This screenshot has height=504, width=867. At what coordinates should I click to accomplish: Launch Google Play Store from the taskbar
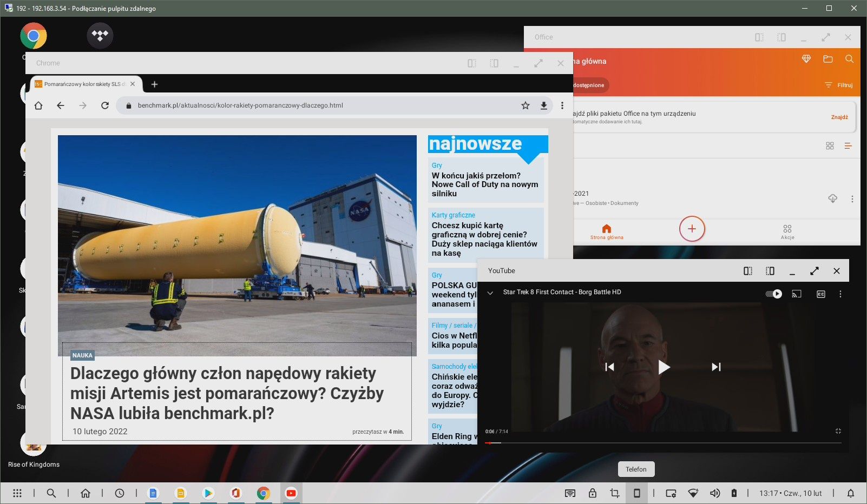coord(208,493)
